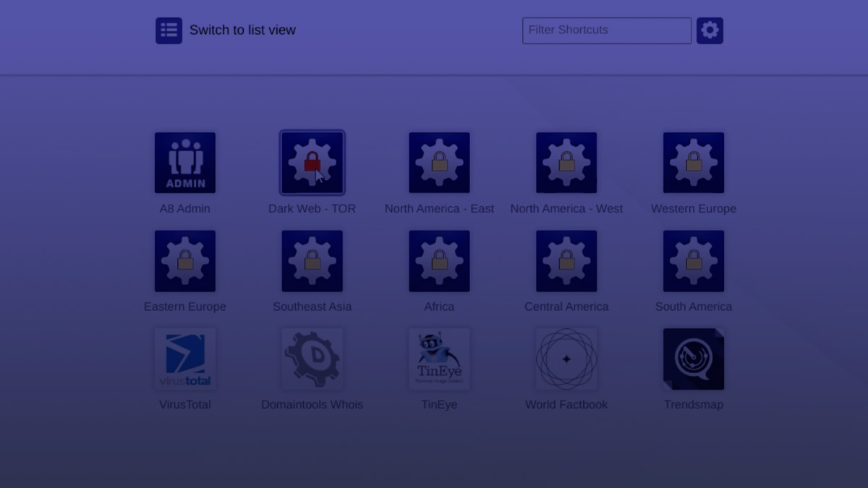Open settings with the gear button
Image resolution: width=868 pixels, height=488 pixels.
click(x=710, y=30)
